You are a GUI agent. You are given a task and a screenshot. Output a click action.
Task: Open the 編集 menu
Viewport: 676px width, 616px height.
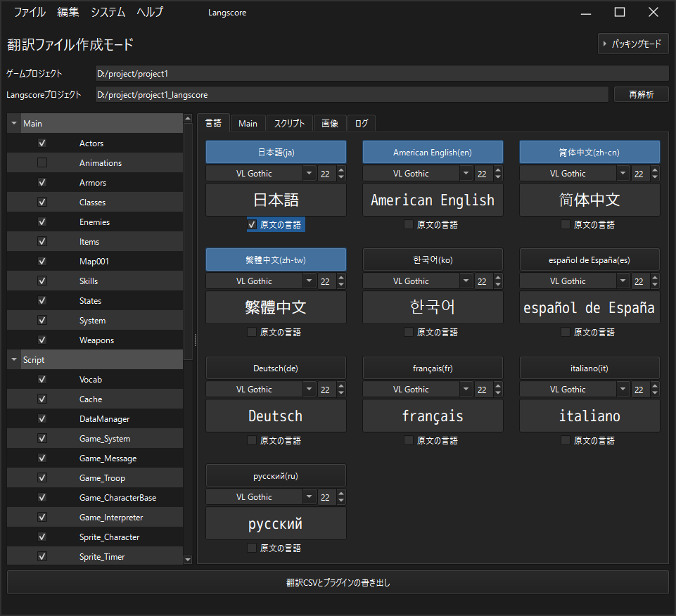68,12
